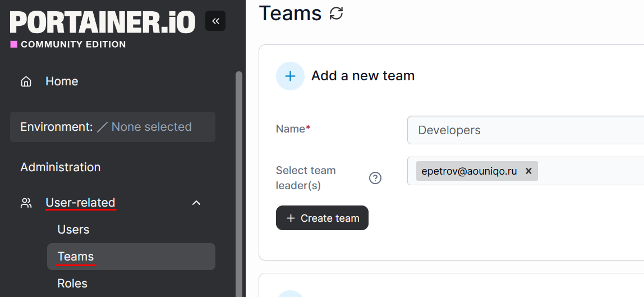This screenshot has width=644, height=297.
Task: Click the Create team button
Action: click(322, 218)
